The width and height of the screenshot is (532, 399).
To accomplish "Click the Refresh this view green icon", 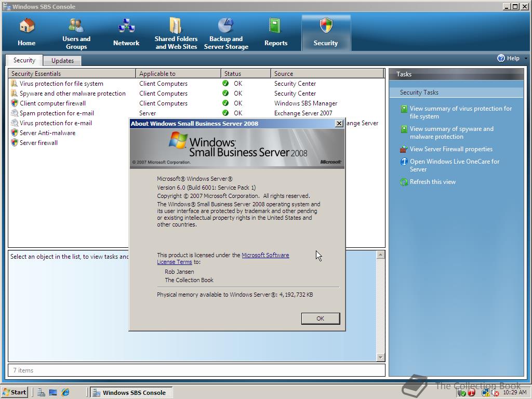I will pos(404,182).
